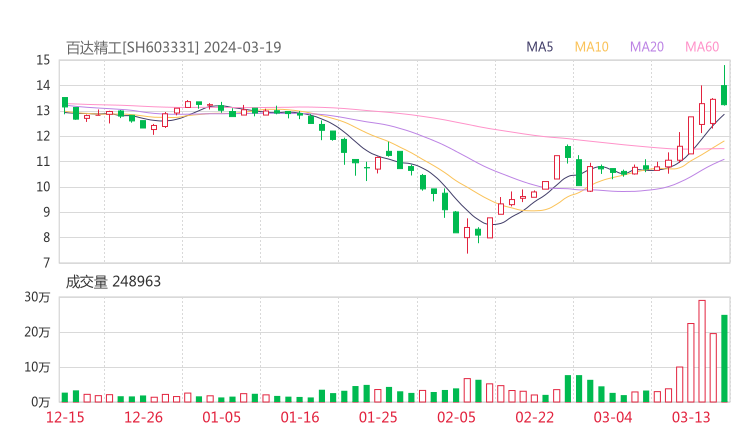This screenshot has height=440, width=740.
Task: Click the price axis value 10
Action: click(43, 187)
